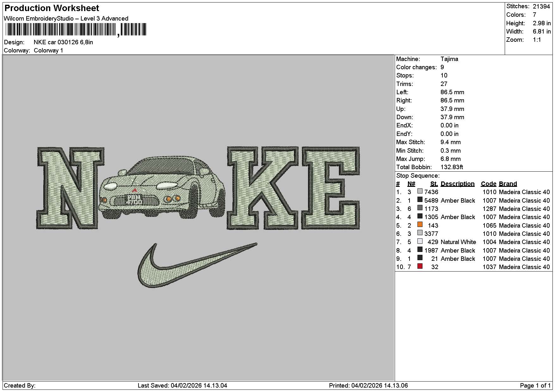The image size is (555, 392).
Task: Pick the Natural White swatch in stop row 7
Action: tap(420, 241)
